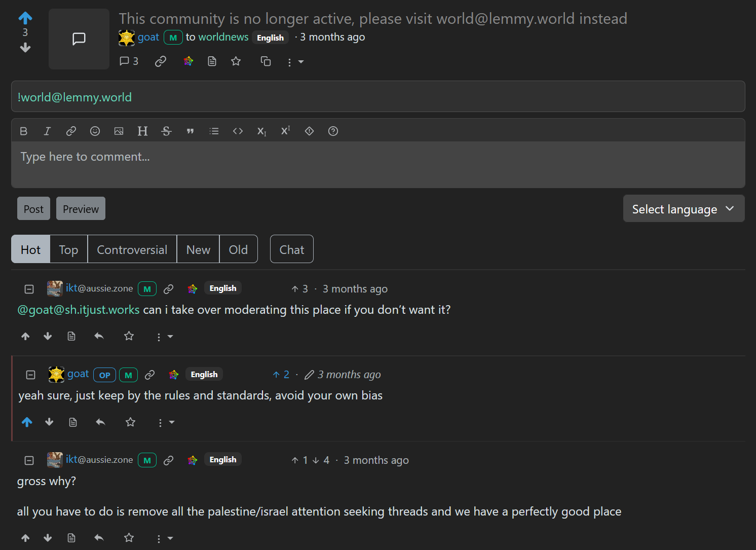Reply to goat's comment using reply arrow
Image resolution: width=756 pixels, height=550 pixels.
(x=100, y=422)
